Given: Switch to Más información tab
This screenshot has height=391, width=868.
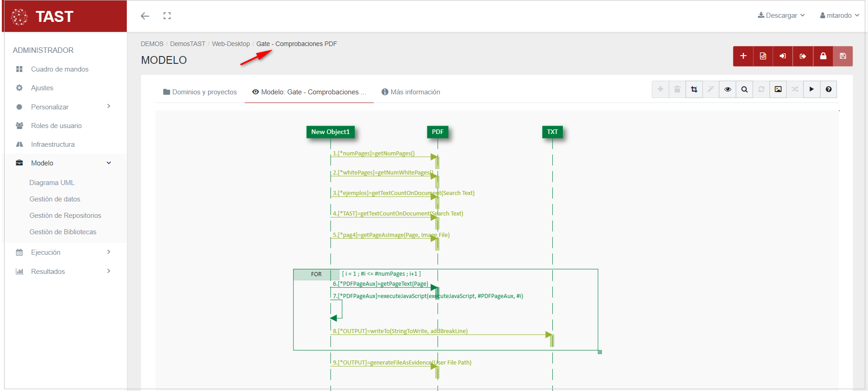Looking at the screenshot, I should (411, 92).
